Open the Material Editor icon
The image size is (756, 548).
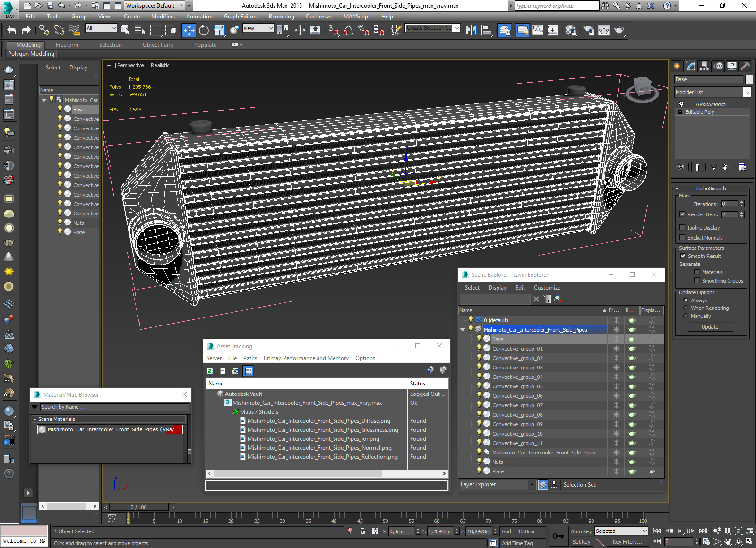[571, 30]
